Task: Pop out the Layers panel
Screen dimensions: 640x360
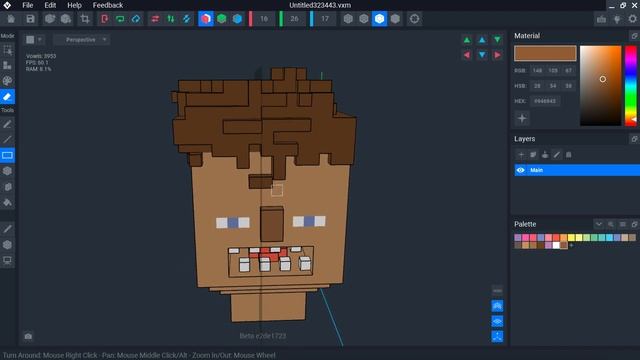Action: pyautogui.click(x=634, y=139)
